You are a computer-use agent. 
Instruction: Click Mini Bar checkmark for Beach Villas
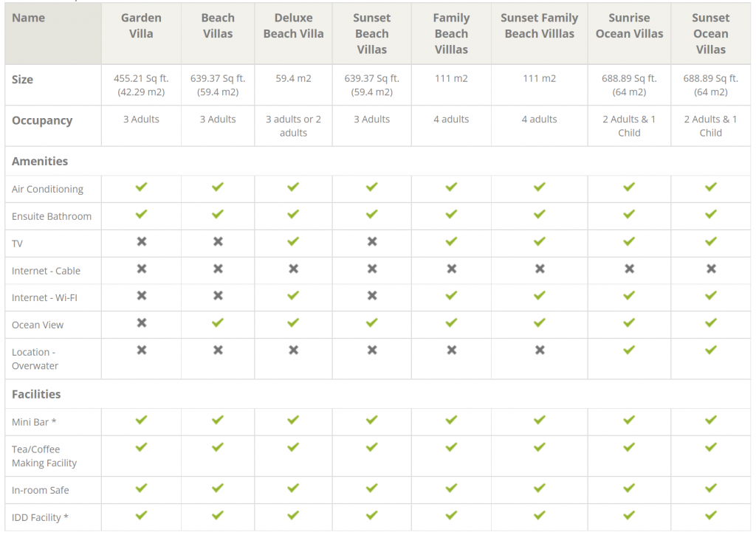(x=218, y=420)
